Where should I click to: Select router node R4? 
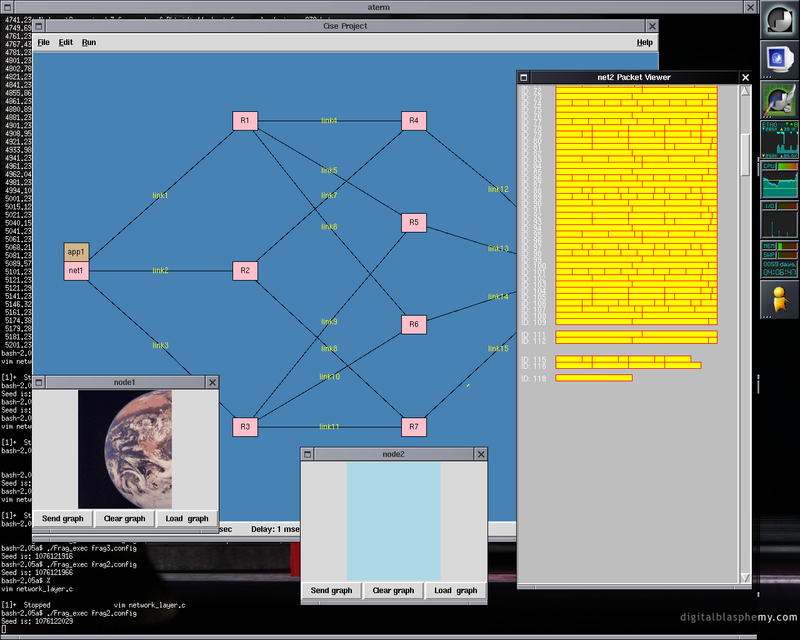point(414,121)
